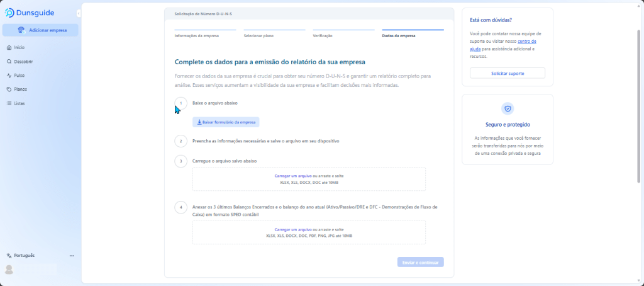Download file with Baixar formulário da empresa
The height and width of the screenshot is (286, 644).
pyautogui.click(x=225, y=122)
